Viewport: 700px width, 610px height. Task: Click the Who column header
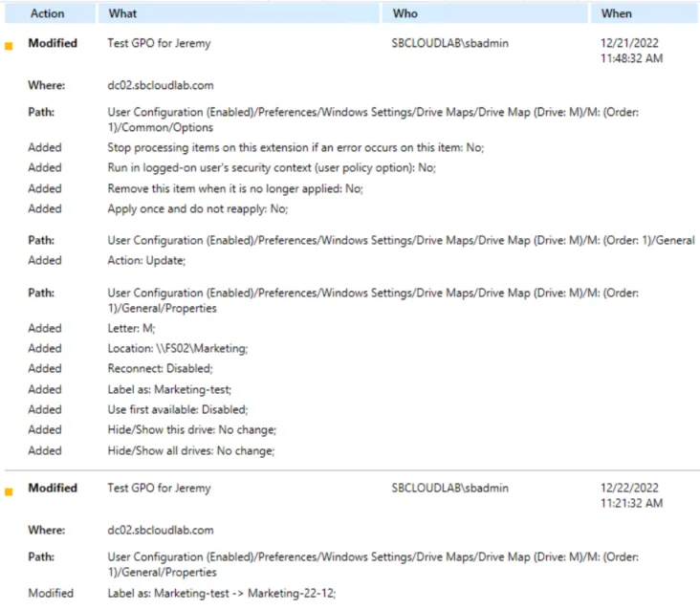(405, 13)
